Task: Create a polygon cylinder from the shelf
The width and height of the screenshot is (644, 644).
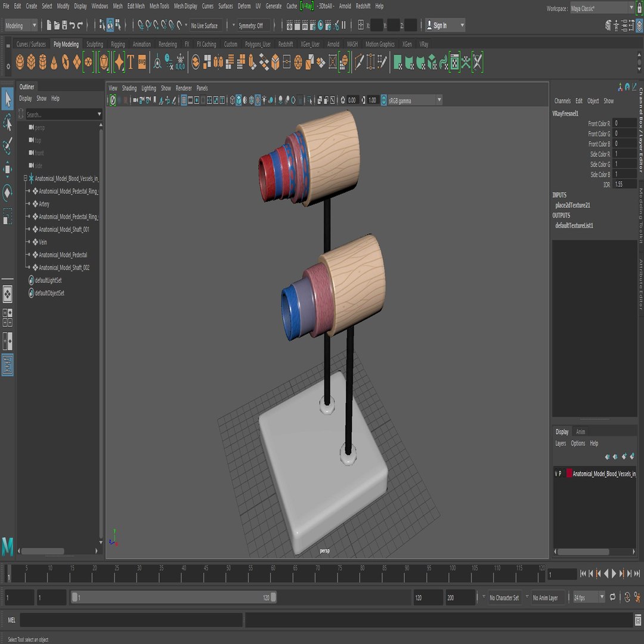Action: coord(43,63)
